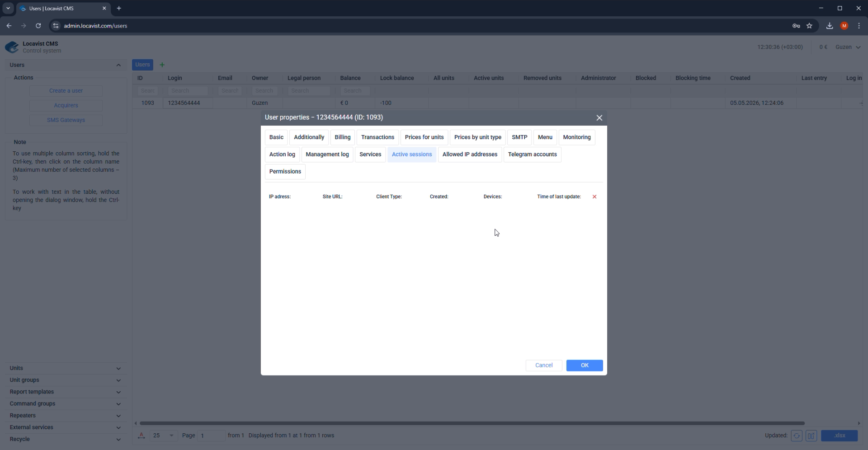Bookmark this page with the star icon
The image size is (868, 450).
pyautogui.click(x=809, y=26)
